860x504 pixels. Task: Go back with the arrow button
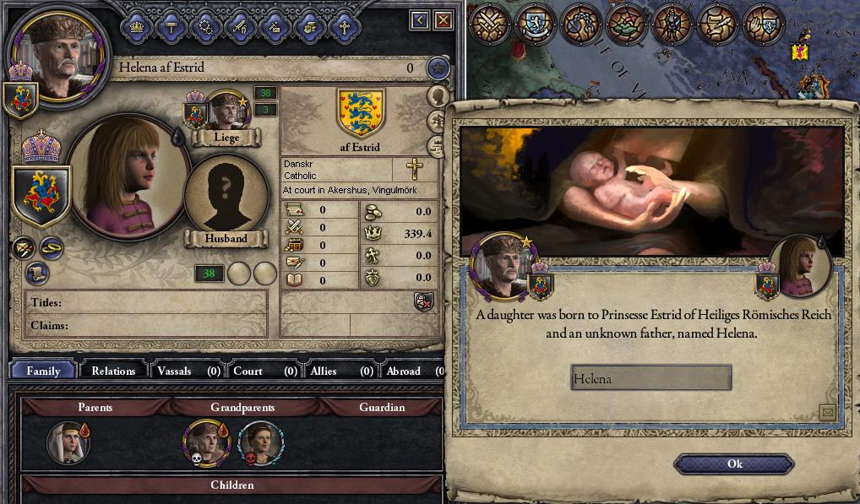click(420, 20)
